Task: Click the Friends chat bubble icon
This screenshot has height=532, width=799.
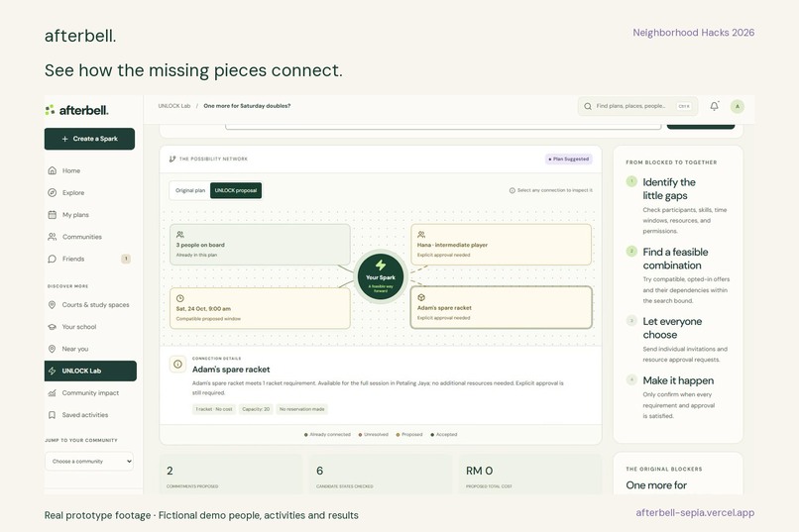Action: [x=52, y=259]
